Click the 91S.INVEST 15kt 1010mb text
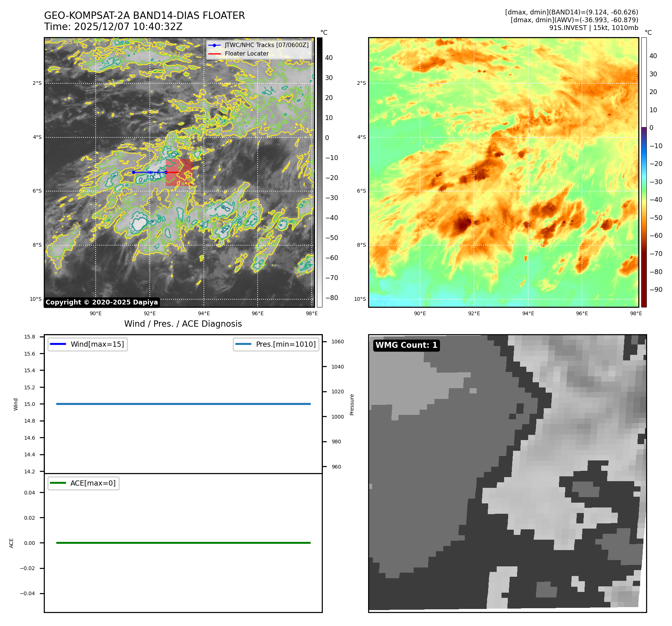This screenshot has width=672, height=626. pos(593,28)
